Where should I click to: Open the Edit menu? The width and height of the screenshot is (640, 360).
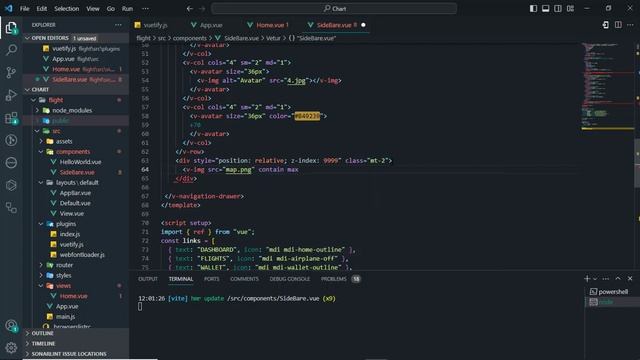coord(42,9)
